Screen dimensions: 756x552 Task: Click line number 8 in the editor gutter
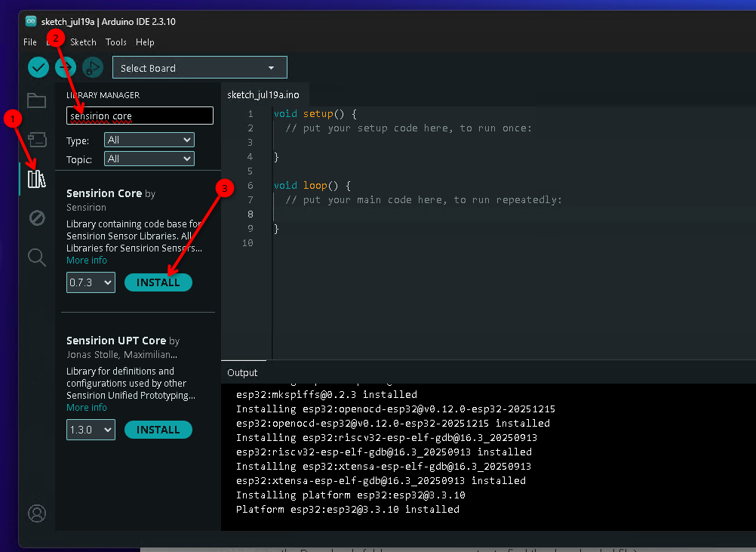tap(250, 214)
